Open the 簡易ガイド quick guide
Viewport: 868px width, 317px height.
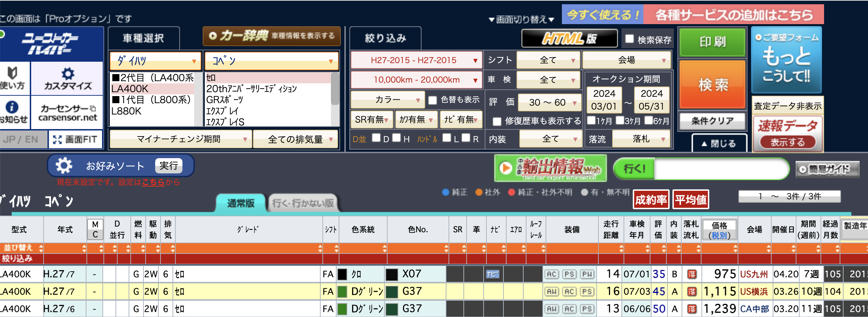pyautogui.click(x=827, y=169)
